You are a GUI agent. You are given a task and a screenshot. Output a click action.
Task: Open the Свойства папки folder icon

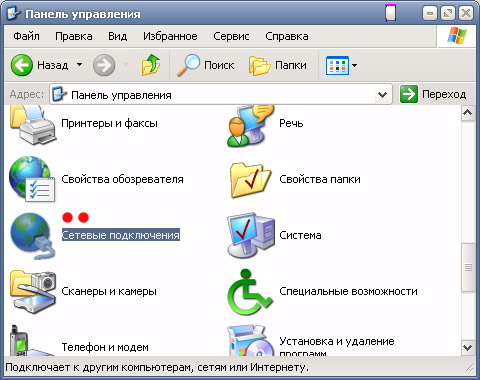pyautogui.click(x=250, y=180)
